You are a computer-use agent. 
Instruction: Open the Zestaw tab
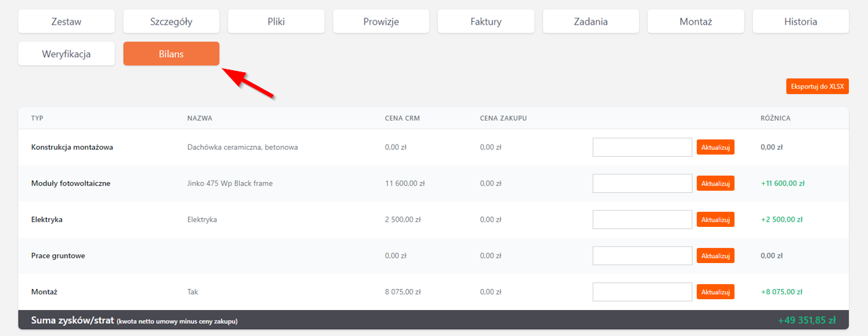point(66,21)
